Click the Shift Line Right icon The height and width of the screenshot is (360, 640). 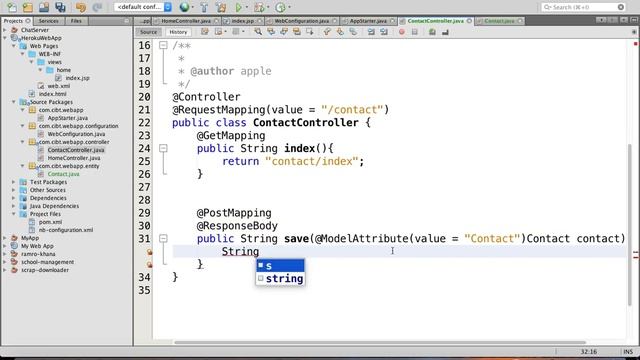point(384,32)
